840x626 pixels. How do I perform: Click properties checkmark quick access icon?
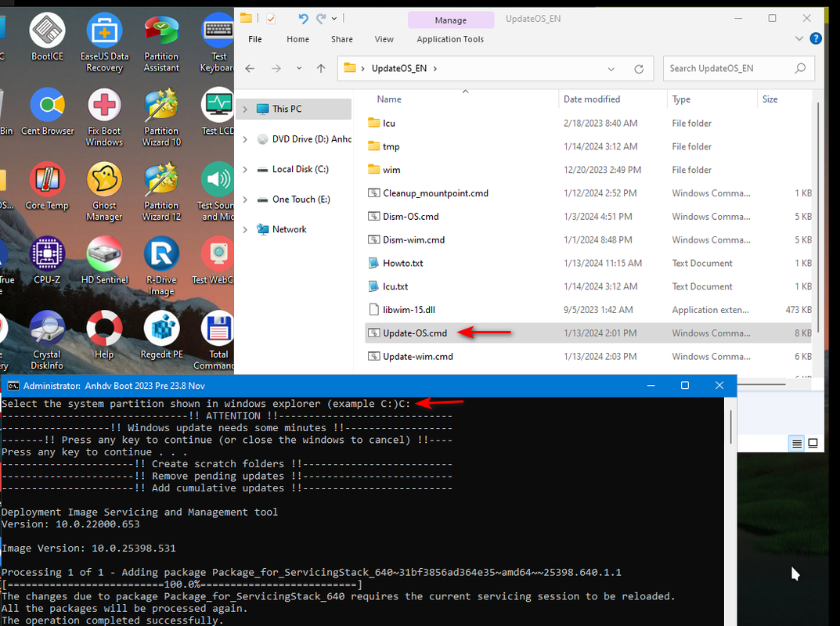point(271,19)
